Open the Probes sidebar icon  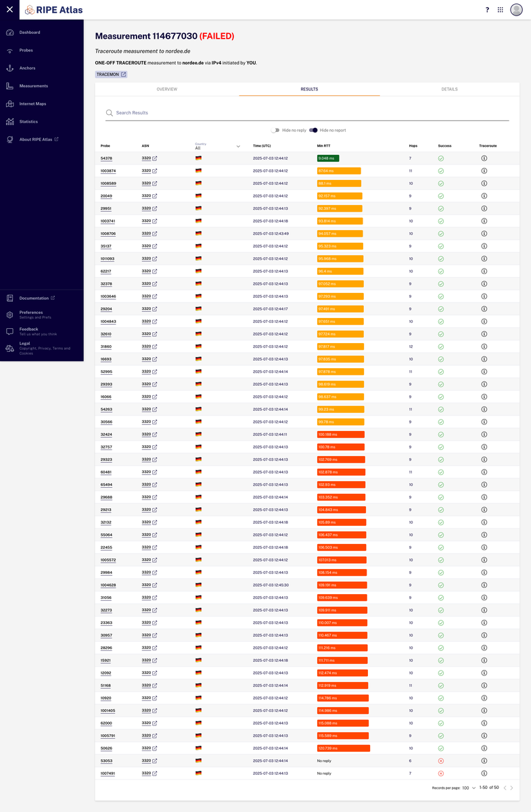9,51
